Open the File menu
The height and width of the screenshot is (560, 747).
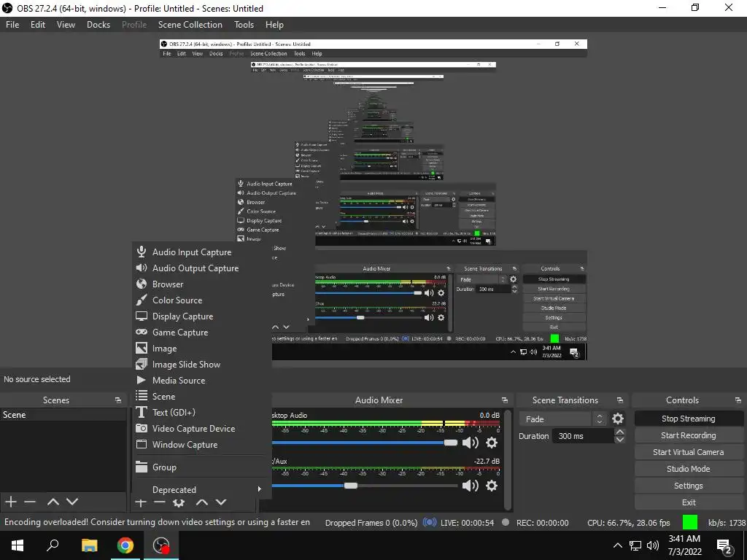click(x=12, y=25)
